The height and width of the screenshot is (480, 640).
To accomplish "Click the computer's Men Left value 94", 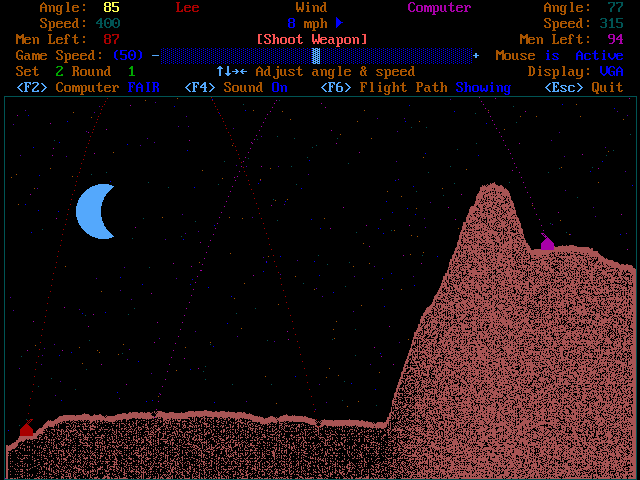I will [616, 40].
